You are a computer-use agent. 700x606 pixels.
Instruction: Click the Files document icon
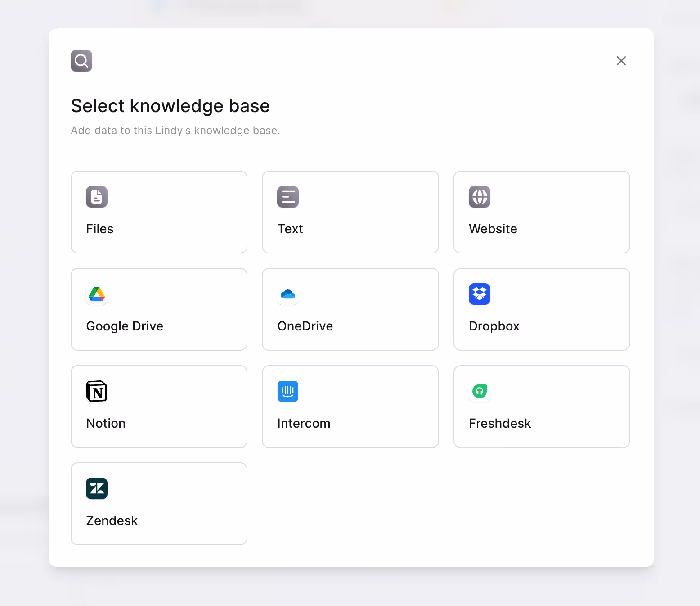(x=97, y=197)
